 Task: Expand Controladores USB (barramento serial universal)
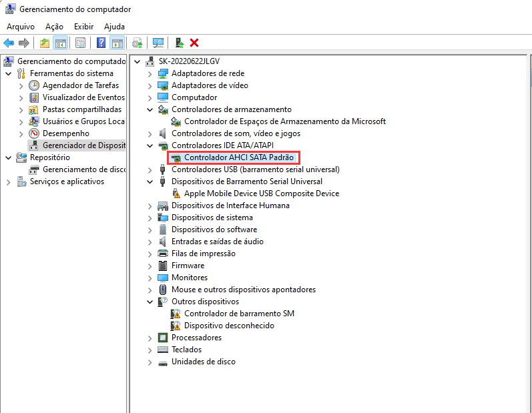150,170
